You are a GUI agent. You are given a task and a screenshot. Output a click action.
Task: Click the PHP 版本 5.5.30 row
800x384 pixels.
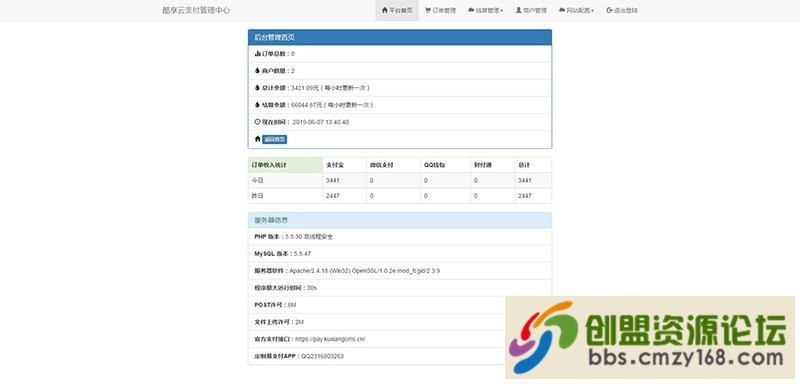tap(400, 237)
